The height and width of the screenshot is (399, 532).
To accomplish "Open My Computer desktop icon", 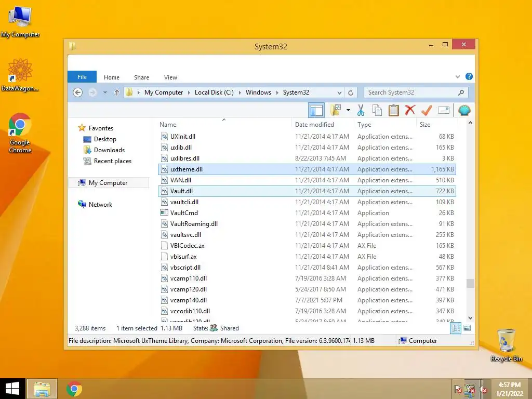I will coord(20,21).
